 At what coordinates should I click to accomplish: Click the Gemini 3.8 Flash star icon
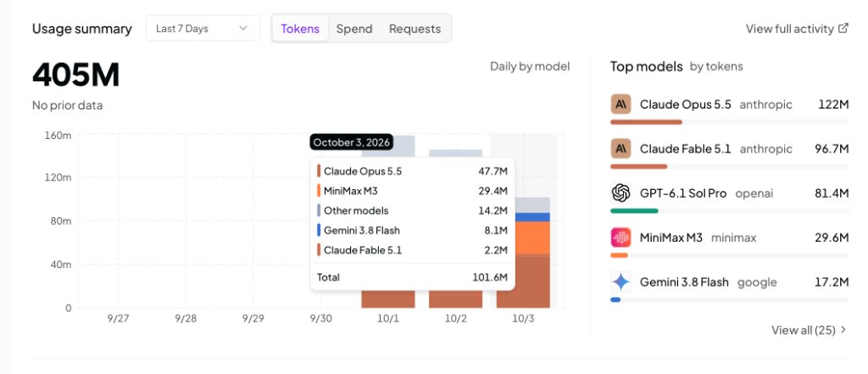[x=621, y=282]
